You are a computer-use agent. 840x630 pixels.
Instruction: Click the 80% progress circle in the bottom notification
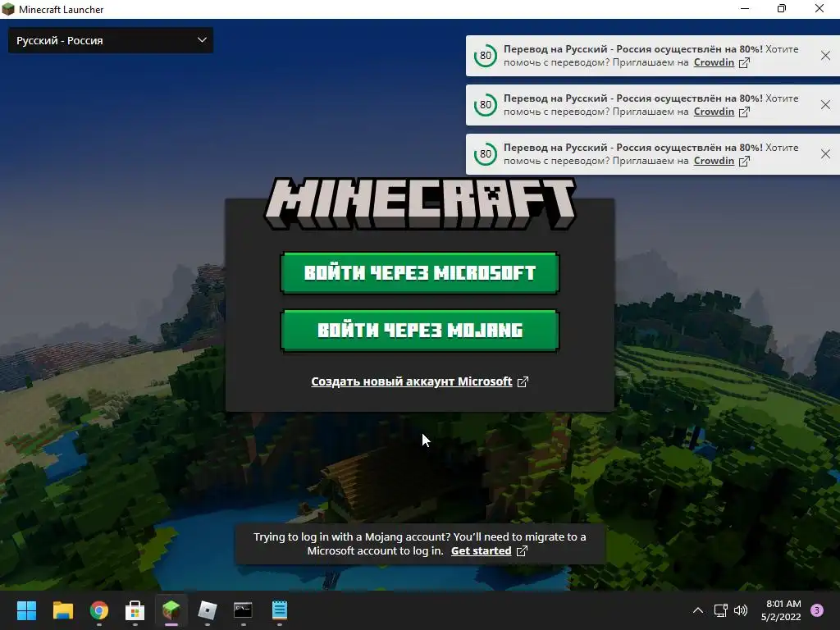[x=486, y=154]
